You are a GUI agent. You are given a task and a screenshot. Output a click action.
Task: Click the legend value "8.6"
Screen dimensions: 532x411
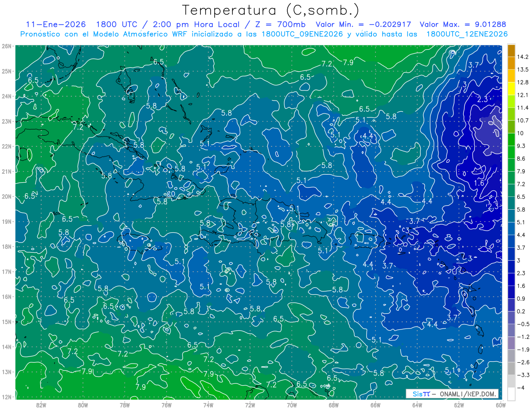521,159
